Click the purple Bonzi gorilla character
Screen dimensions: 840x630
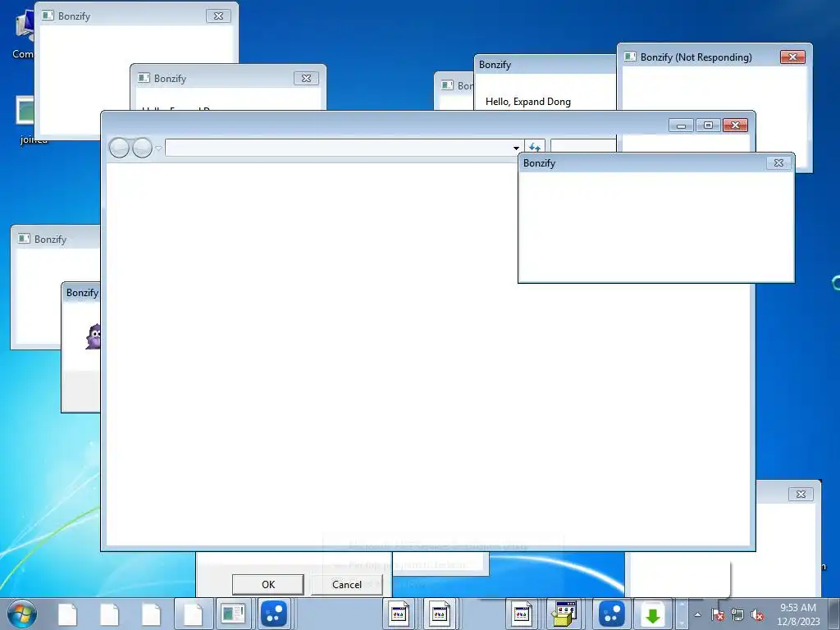[x=94, y=336]
